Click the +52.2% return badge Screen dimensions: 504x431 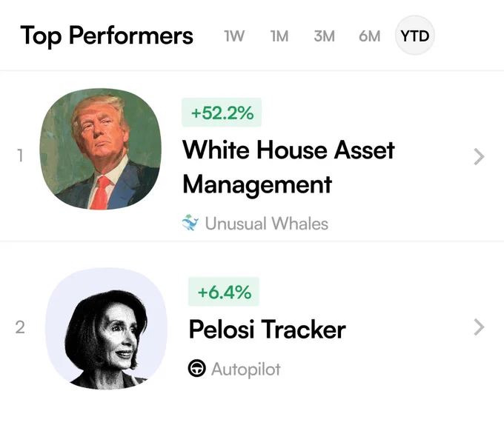click(222, 113)
